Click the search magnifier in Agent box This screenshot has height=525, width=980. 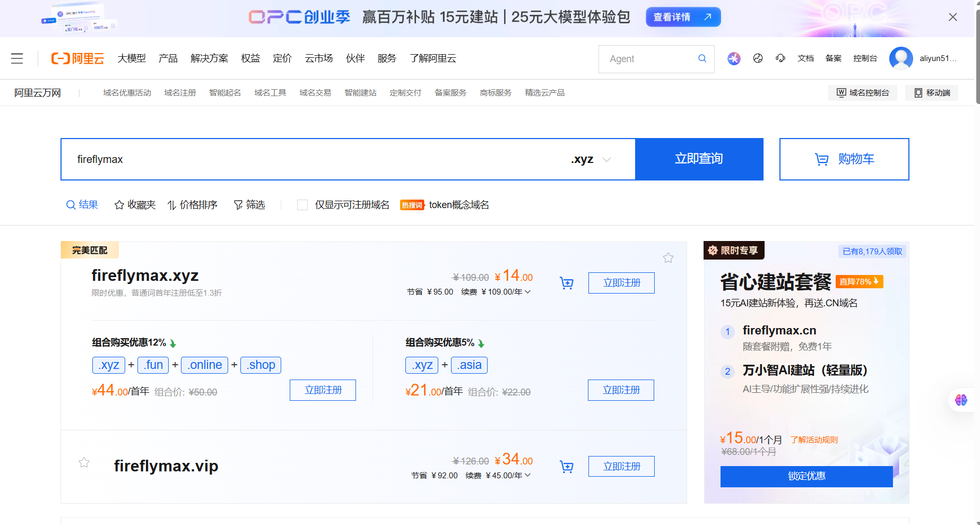[x=702, y=58]
